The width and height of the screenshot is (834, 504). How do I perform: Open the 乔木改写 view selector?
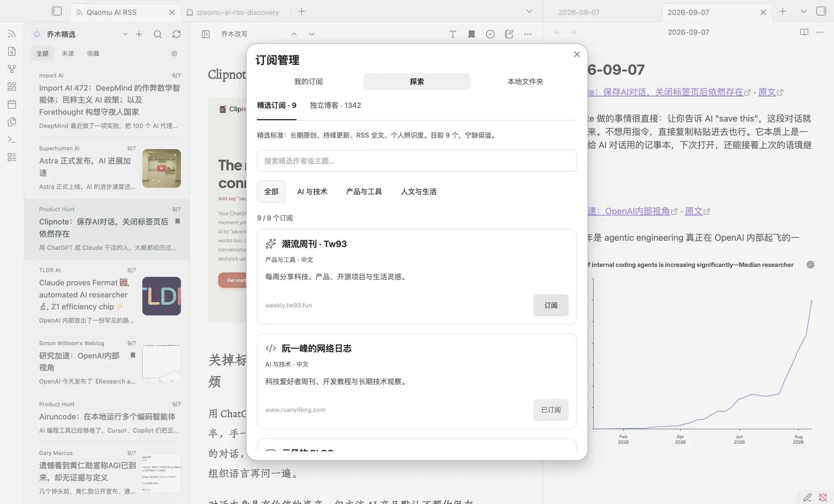234,34
